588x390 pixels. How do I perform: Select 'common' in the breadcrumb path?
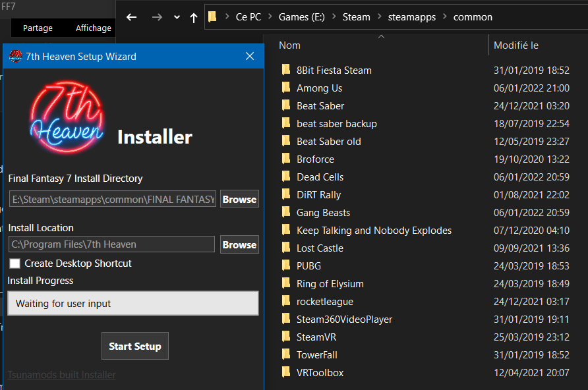(x=473, y=17)
